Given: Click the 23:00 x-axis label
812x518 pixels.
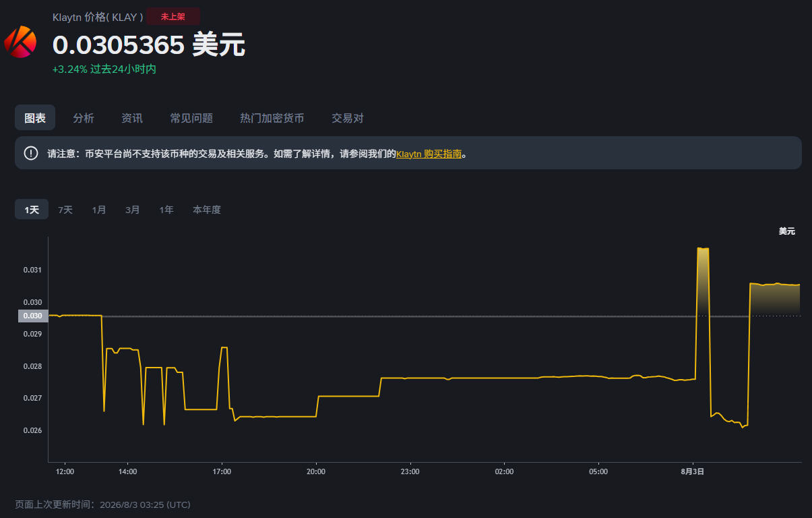Looking at the screenshot, I should coord(410,471).
